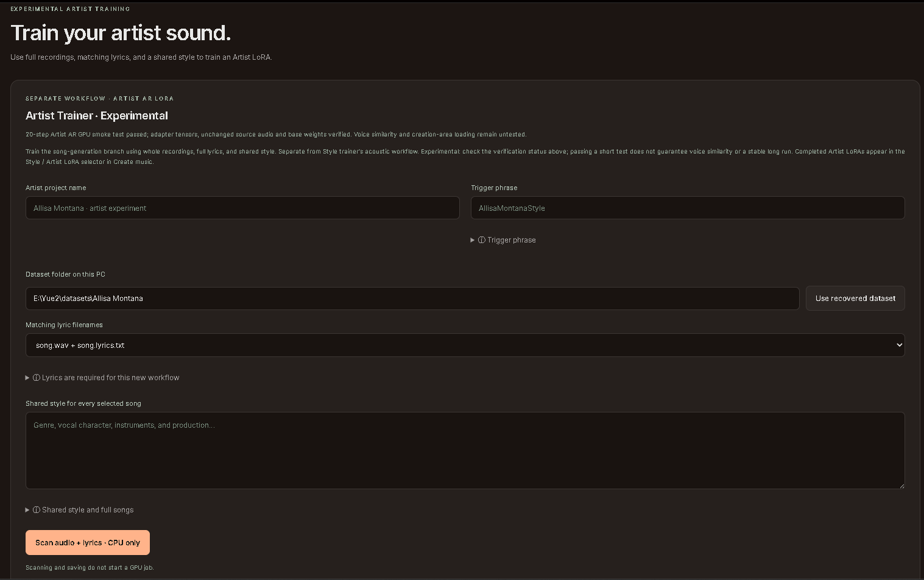Click the Trigger phrase input field

click(688, 208)
